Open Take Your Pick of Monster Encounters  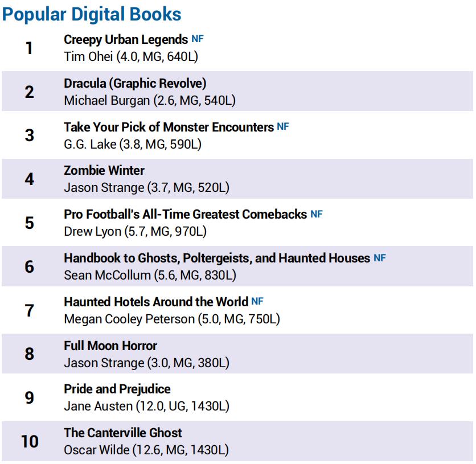[169, 127]
